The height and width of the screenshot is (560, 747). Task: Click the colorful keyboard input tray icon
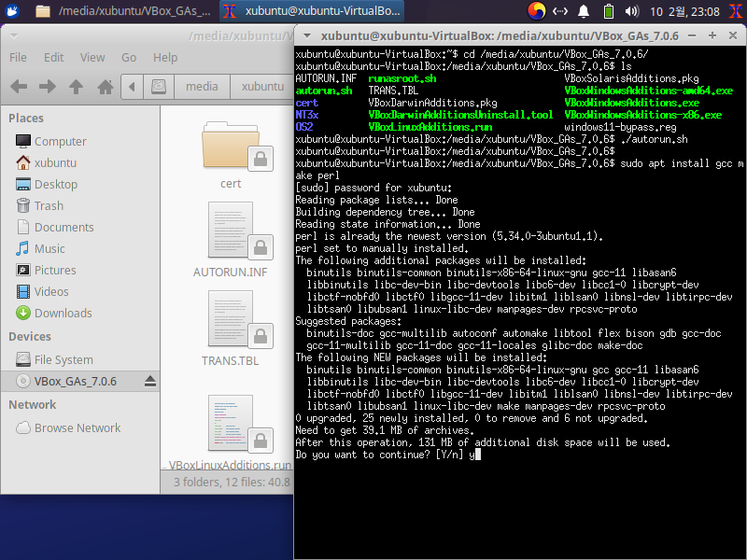[536, 11]
